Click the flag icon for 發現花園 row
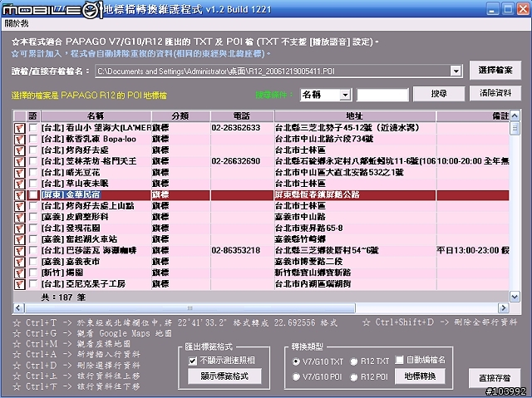 (20, 228)
